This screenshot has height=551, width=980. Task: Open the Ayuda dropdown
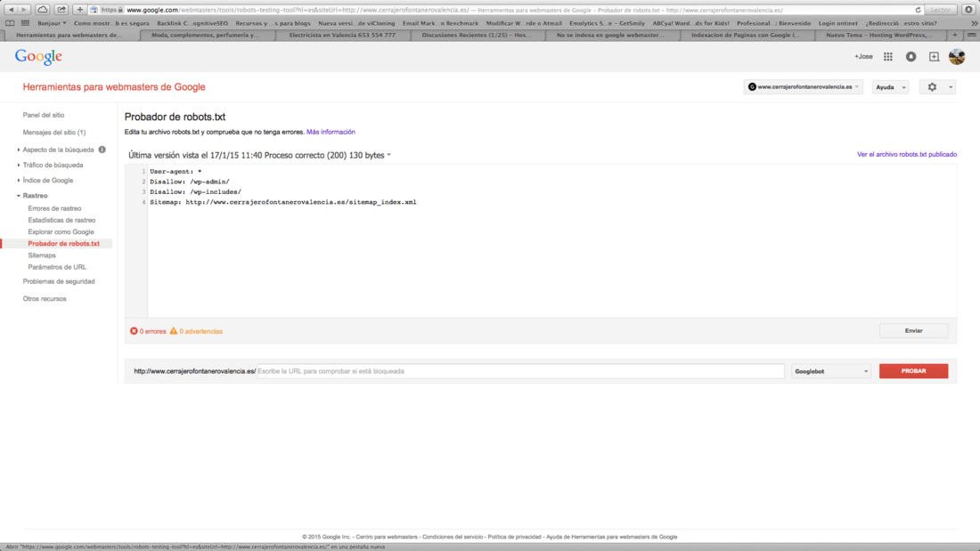click(891, 87)
